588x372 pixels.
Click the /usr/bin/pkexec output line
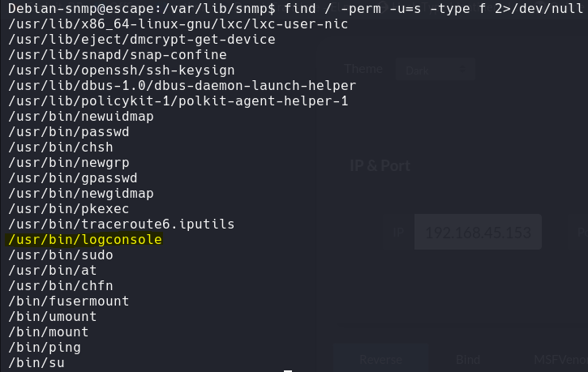[69, 209]
